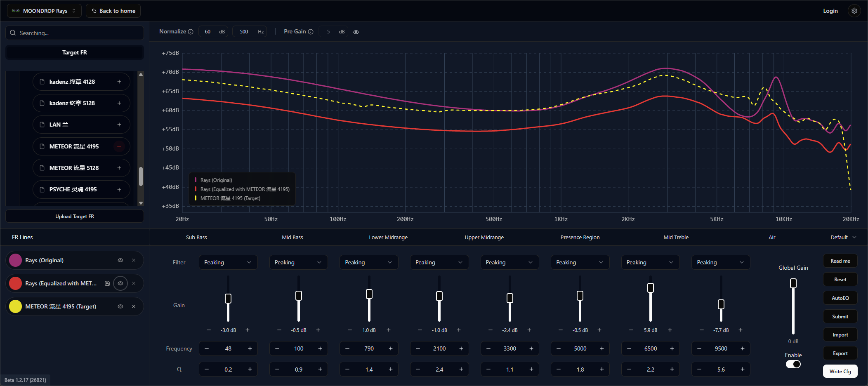Click the Pre Gain eye icon
Image resolution: width=868 pixels, height=386 pixels.
point(356,32)
